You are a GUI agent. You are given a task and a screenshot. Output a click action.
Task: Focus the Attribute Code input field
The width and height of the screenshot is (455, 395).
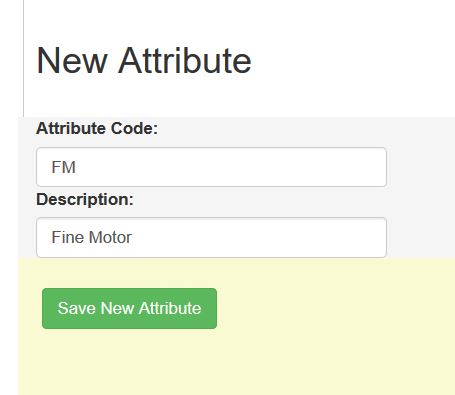211,167
